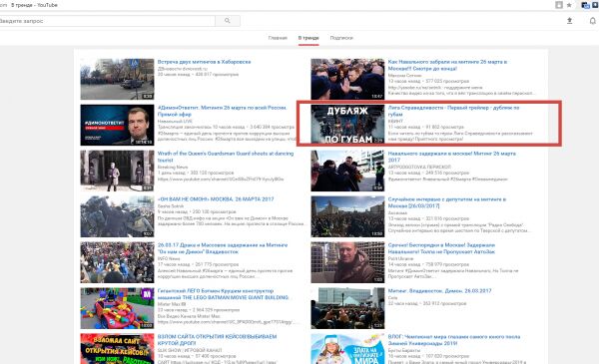Open 'Wrath of the Queen's Guardsman' video title
The height and width of the screenshot is (364, 599).
tap(226, 157)
